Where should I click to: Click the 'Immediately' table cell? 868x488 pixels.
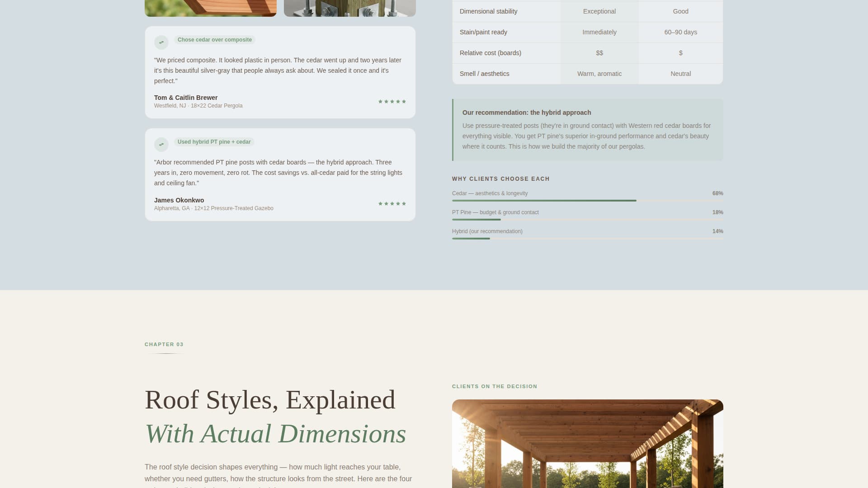coord(599,32)
